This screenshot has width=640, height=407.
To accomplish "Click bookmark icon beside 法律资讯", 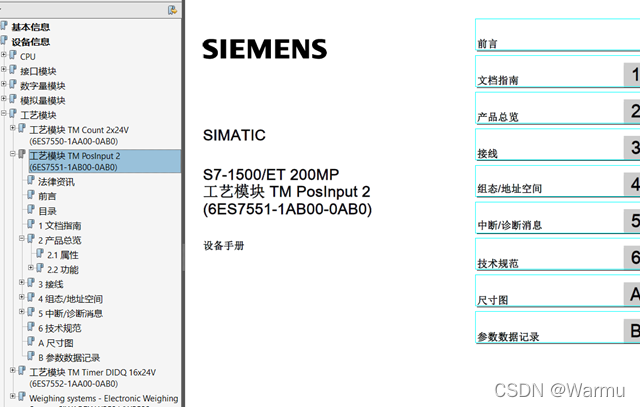I will click(x=31, y=180).
